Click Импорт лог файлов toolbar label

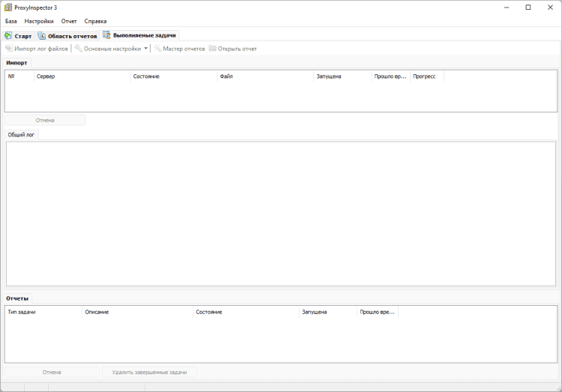41,49
